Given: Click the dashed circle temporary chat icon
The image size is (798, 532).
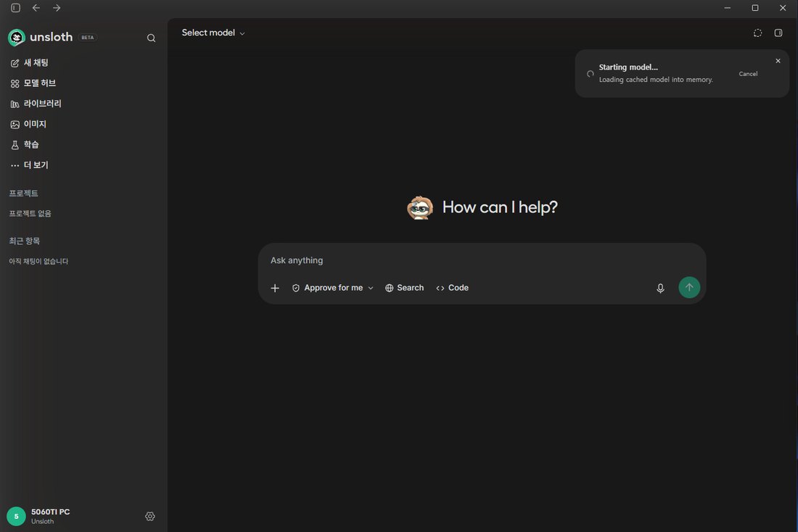Looking at the screenshot, I should click(757, 33).
